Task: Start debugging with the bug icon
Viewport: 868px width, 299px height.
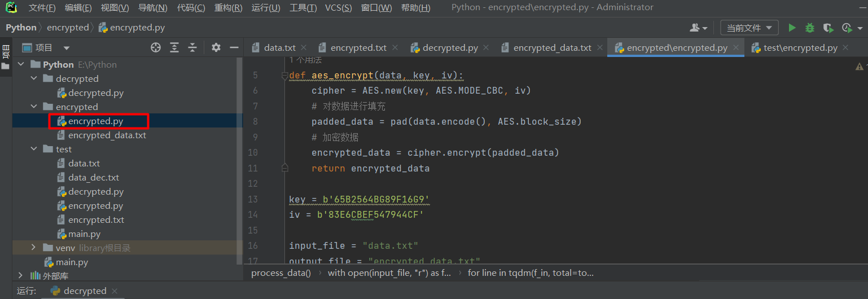Action: tap(810, 28)
